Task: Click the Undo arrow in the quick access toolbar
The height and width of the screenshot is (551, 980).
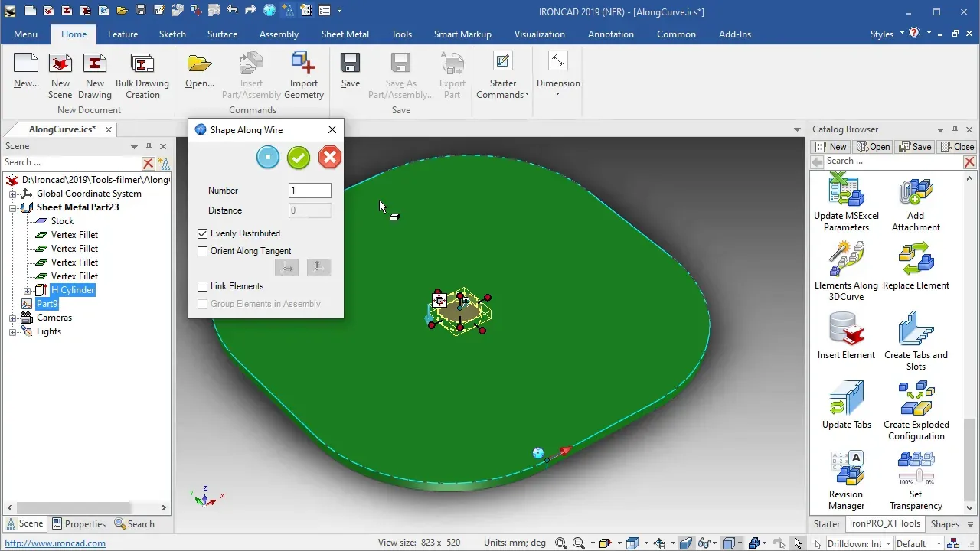Action: pos(233,11)
